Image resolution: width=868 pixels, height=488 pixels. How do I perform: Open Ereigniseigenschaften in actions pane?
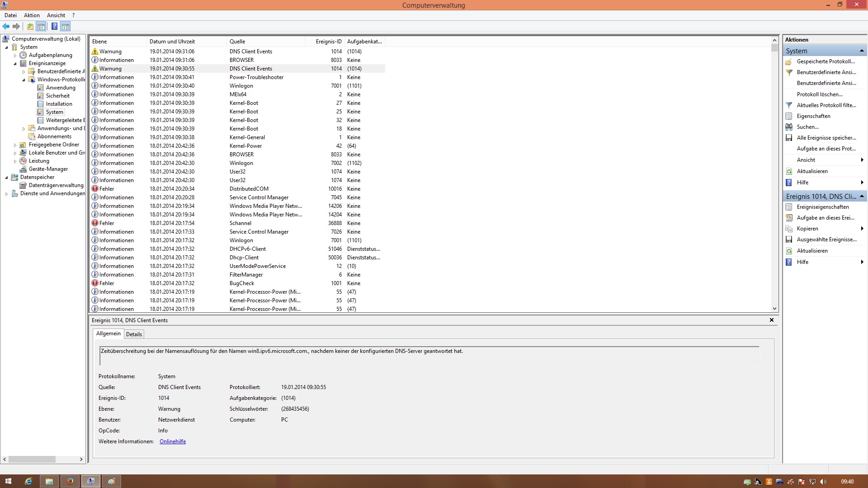[822, 207]
